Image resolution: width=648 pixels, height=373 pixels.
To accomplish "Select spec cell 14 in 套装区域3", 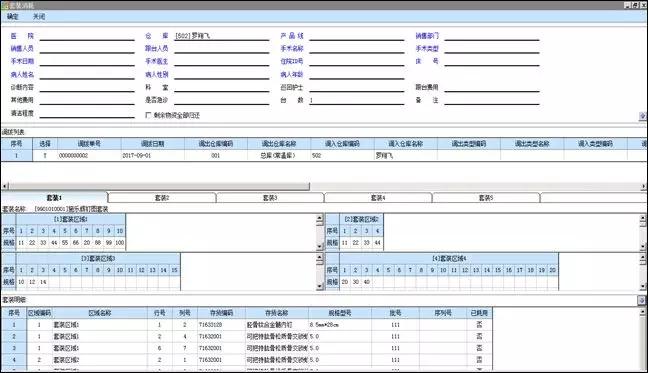I will point(43,282).
